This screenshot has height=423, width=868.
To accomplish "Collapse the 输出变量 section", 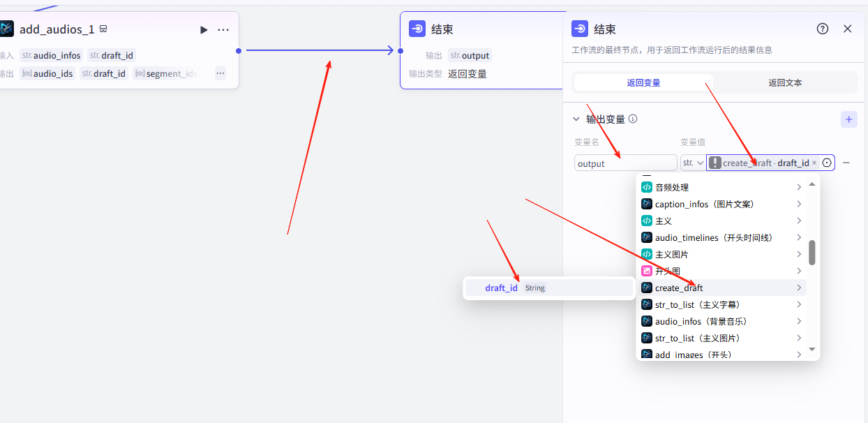I will point(576,119).
